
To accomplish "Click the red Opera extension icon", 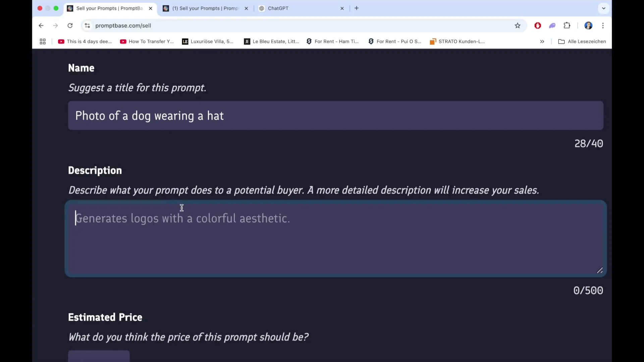I will tap(538, 25).
